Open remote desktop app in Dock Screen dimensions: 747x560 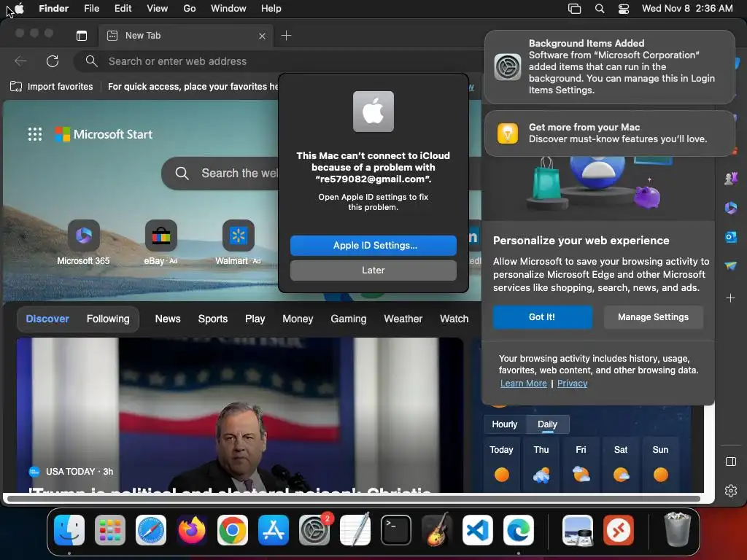[x=619, y=529]
